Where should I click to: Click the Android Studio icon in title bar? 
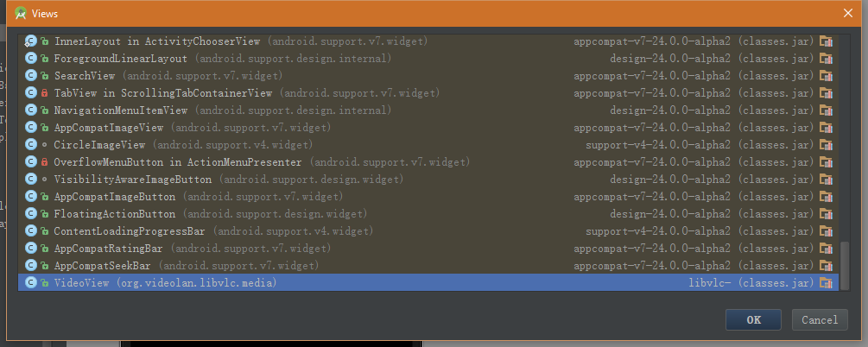[x=21, y=13]
